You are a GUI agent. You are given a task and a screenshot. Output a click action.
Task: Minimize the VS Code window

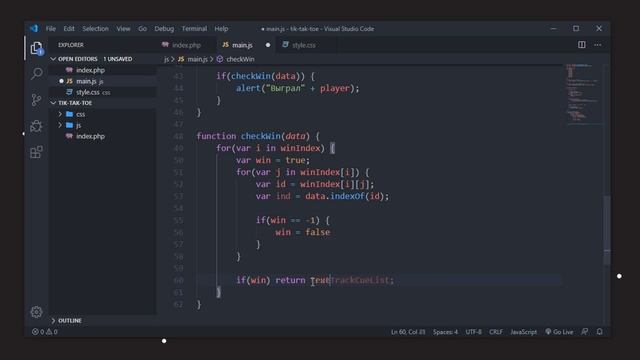click(553, 29)
